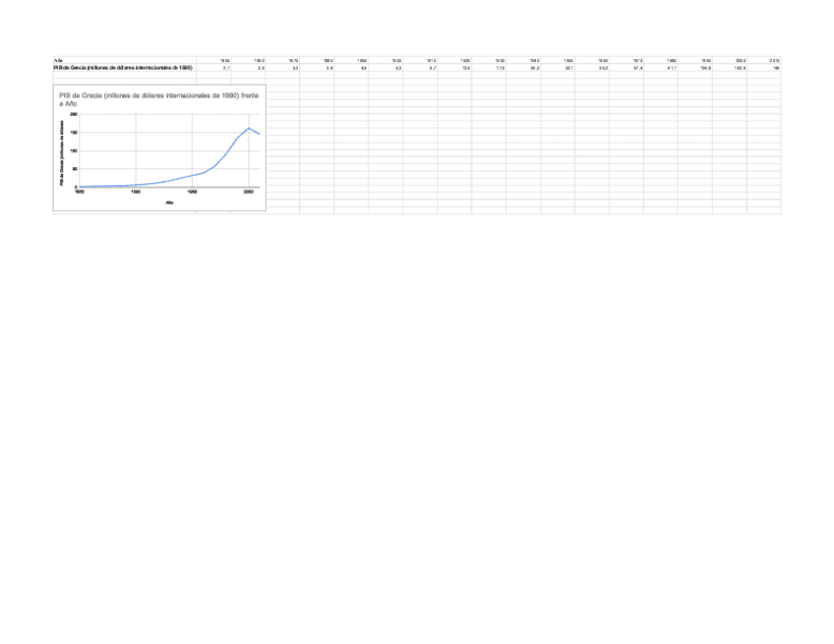Screen dimensions: 834x644
Task: Click the horizontal axis title 'Año' under chart
Action: [169, 203]
